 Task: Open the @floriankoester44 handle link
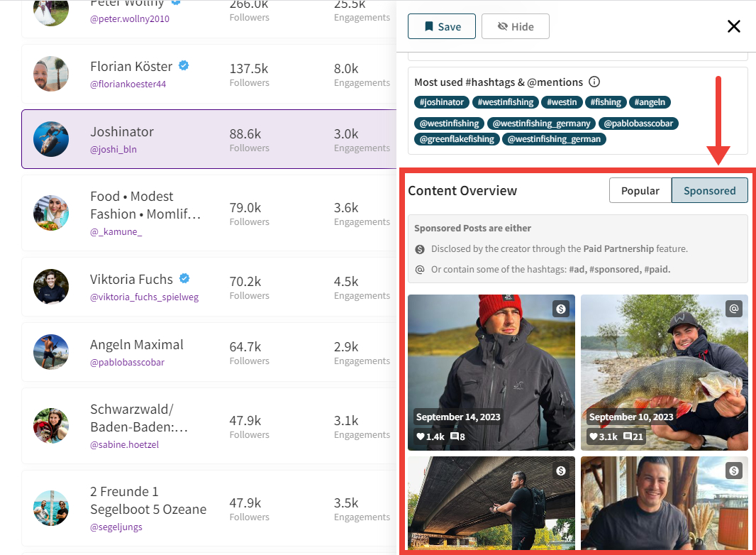(128, 84)
